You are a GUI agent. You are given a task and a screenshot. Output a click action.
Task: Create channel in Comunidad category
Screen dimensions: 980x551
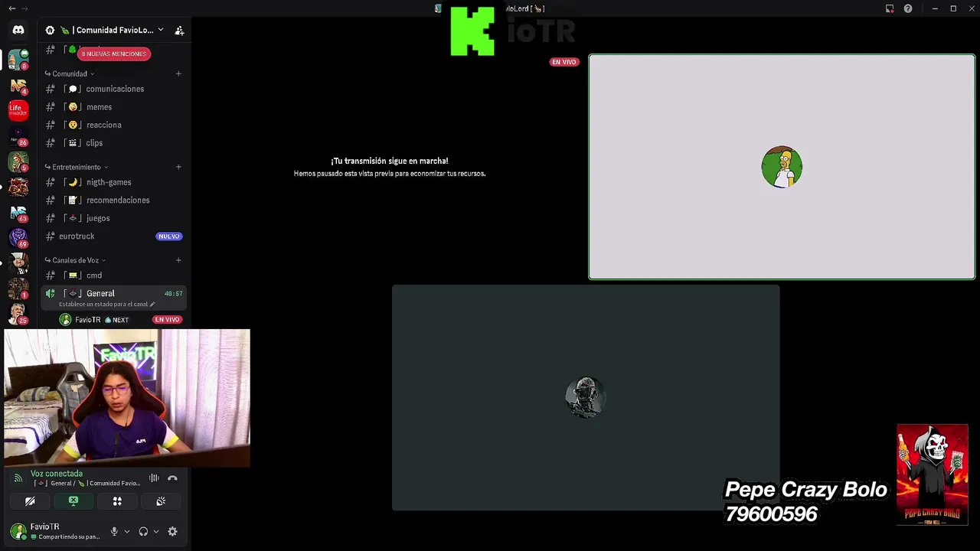178,73
